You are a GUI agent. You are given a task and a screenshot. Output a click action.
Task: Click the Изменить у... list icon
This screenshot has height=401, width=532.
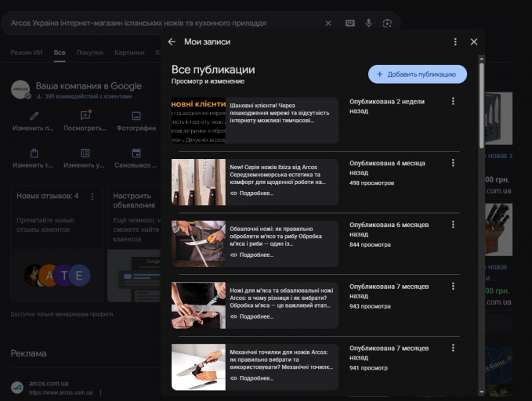[x=85, y=153]
